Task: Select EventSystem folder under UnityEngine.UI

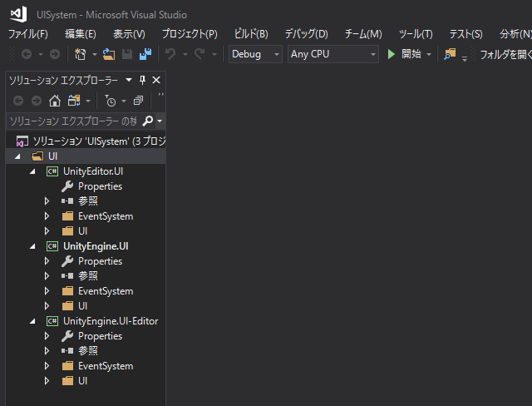Action: pos(106,291)
